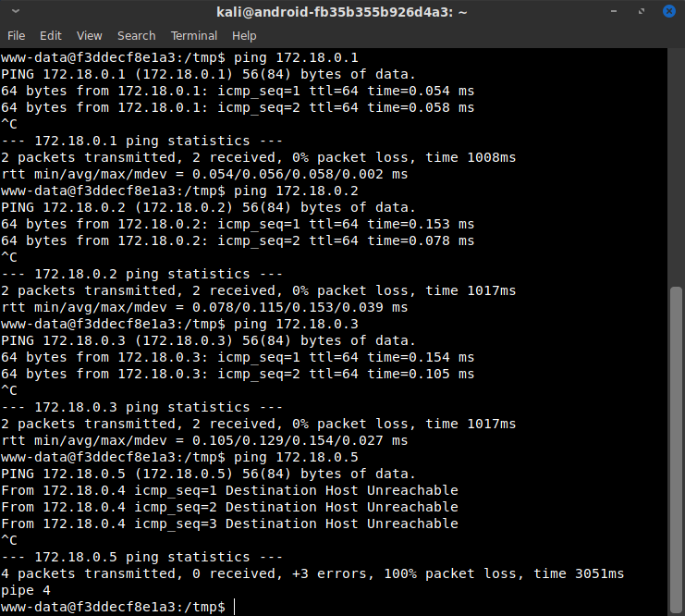Screen dimensions: 685x616
Task: Click the '100% packet loss' summary line
Action: (312, 573)
